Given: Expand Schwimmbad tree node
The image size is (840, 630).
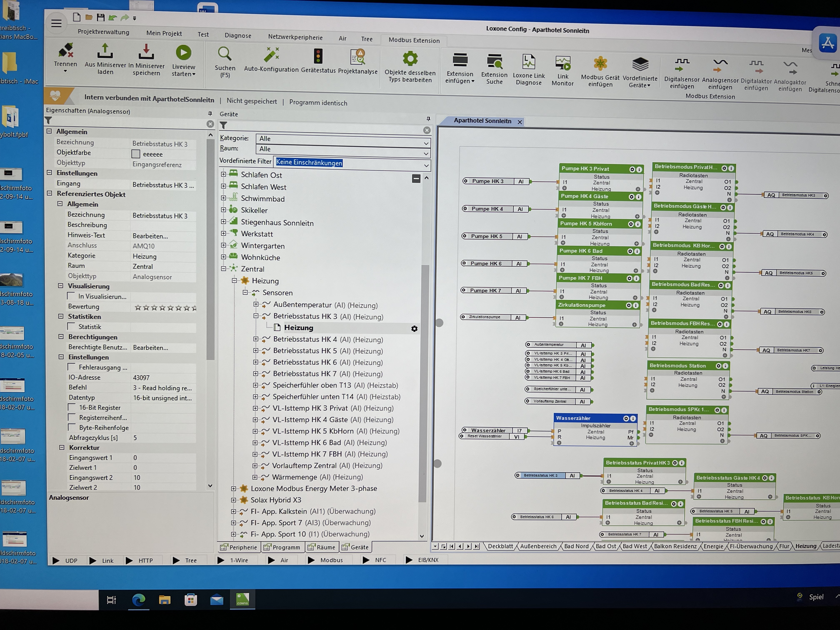Looking at the screenshot, I should [x=223, y=198].
